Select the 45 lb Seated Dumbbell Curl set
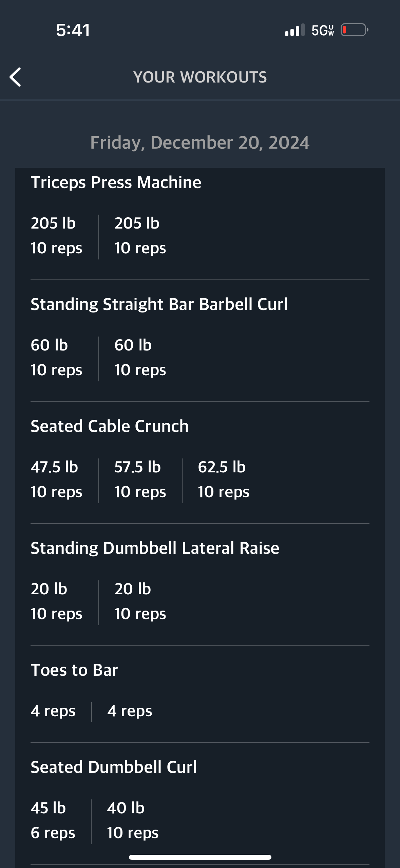Screen dimensions: 400x868 click(53, 820)
